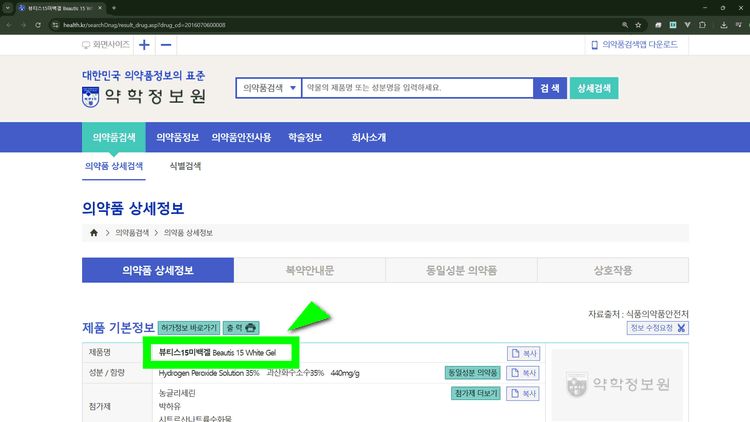Increase screen size with plus icon

144,45
